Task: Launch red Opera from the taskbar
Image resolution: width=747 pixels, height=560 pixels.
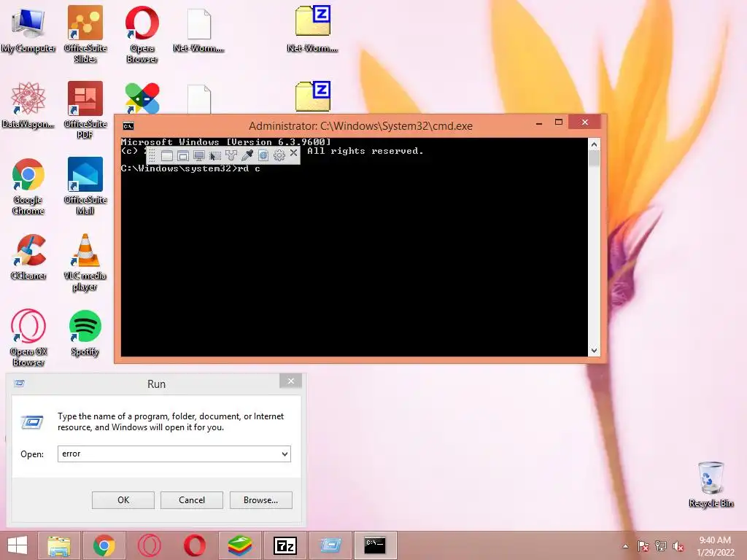Action: (x=194, y=545)
